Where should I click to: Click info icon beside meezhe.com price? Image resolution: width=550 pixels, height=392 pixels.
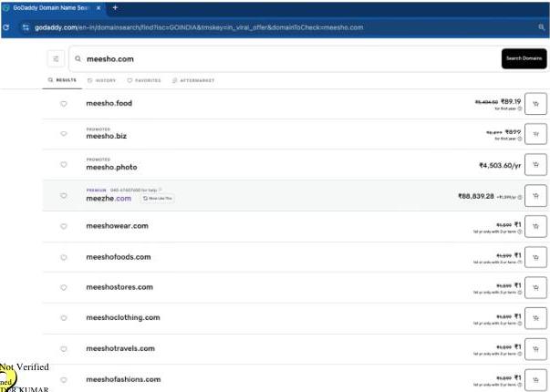click(x=520, y=198)
